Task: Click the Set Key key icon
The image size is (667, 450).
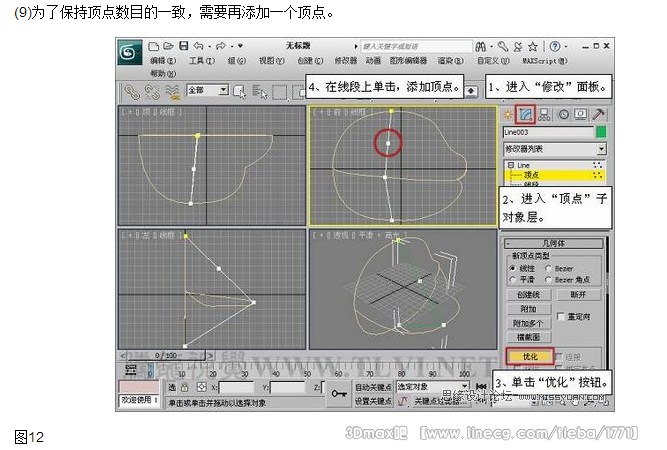Action: pyautogui.click(x=339, y=394)
